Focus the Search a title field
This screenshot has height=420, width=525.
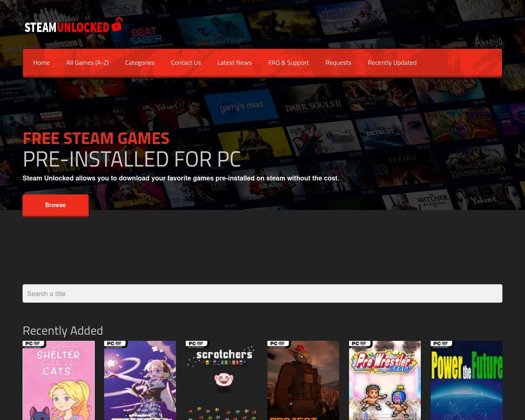pos(262,294)
